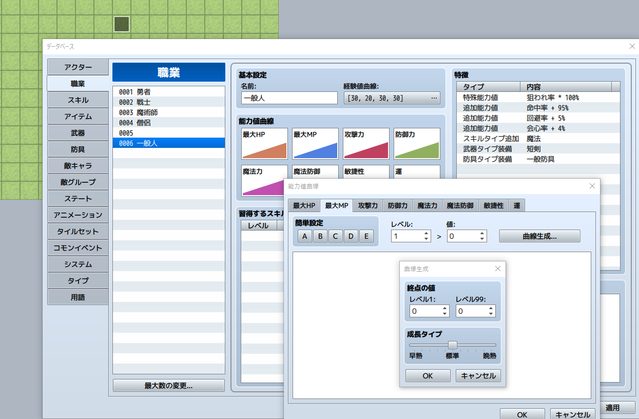Switch to 最大HP tab in curve dialog
Viewport: 639px width, 419px height.
point(304,206)
